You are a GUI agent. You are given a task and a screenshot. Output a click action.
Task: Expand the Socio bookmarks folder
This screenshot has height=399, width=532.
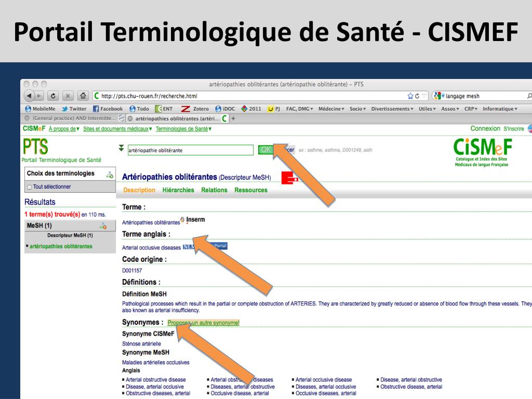(358, 109)
